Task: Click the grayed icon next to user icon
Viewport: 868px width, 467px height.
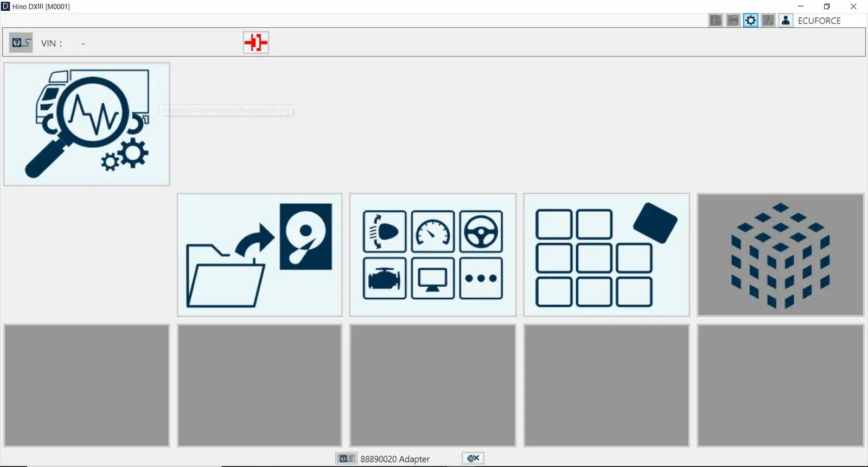Action: click(x=768, y=21)
